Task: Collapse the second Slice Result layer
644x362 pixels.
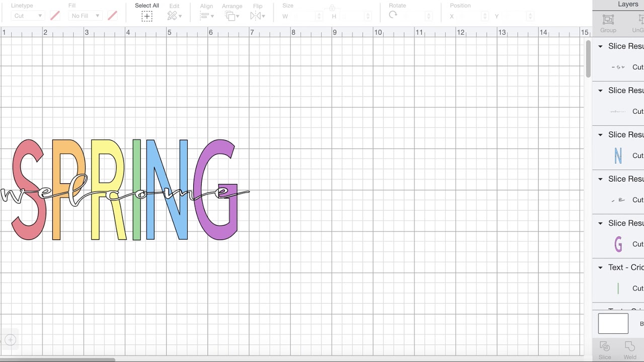Action: (600, 90)
